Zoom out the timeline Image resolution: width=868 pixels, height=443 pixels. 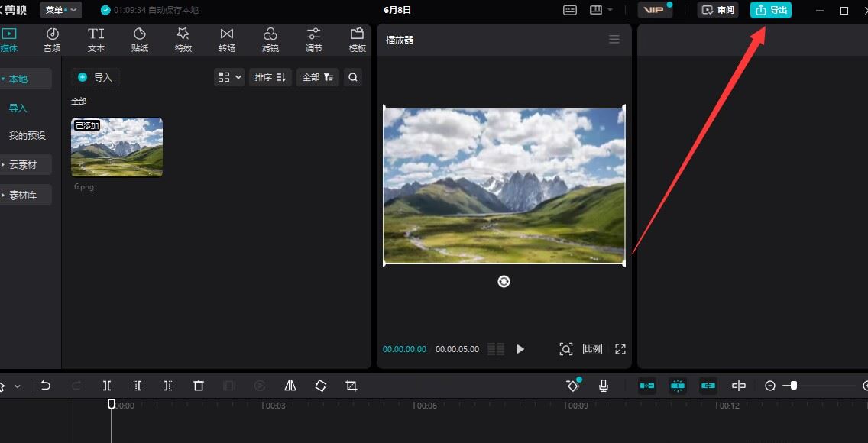(x=770, y=386)
